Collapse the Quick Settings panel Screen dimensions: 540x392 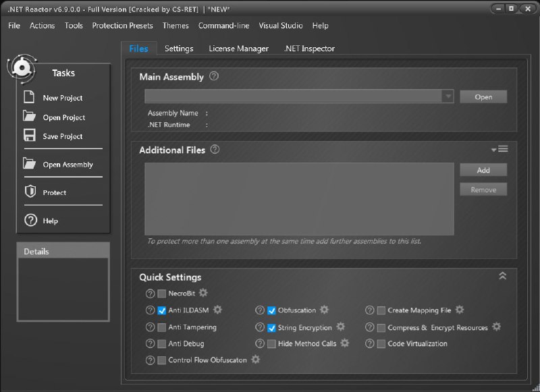[502, 276]
